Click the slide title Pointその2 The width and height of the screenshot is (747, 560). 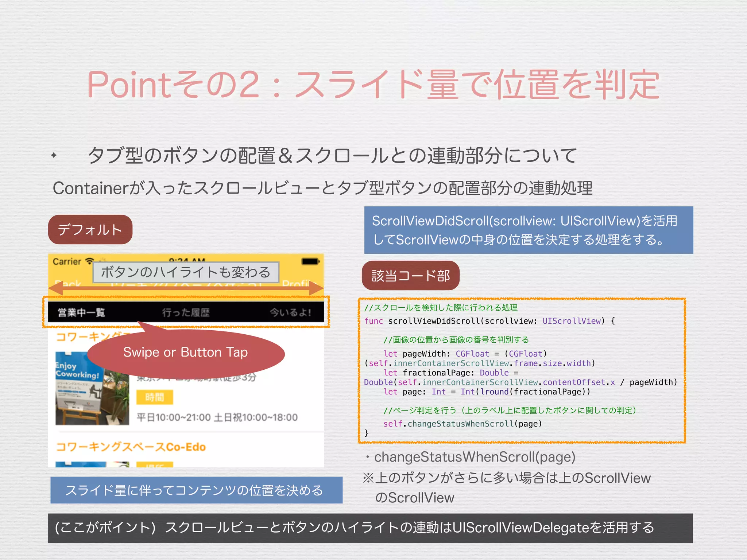(373, 85)
